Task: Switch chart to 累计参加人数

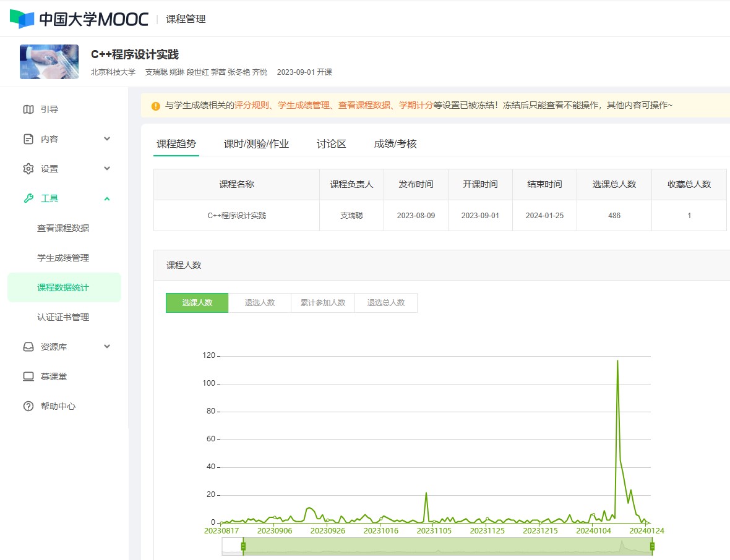Action: [x=323, y=303]
